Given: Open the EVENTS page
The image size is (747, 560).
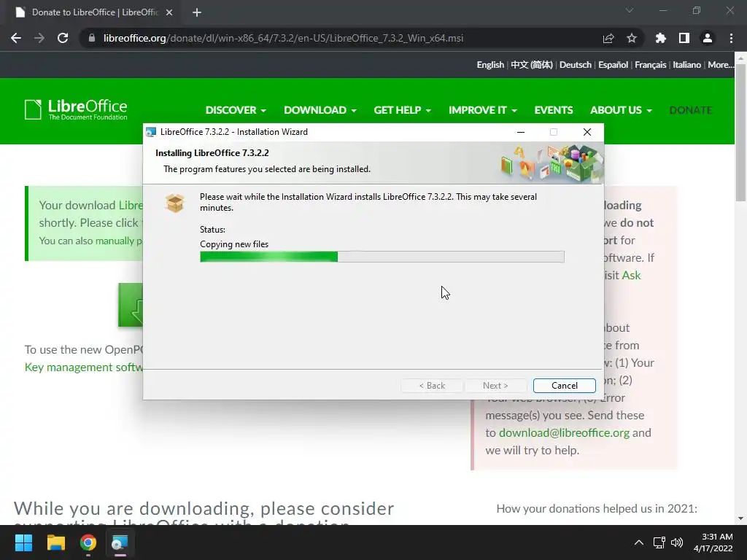Looking at the screenshot, I should click(x=553, y=110).
